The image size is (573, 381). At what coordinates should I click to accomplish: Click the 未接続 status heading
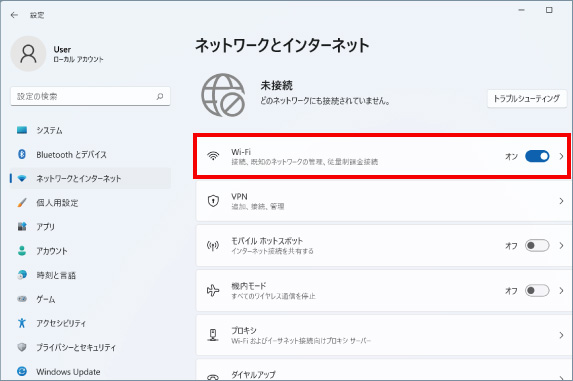(276, 85)
